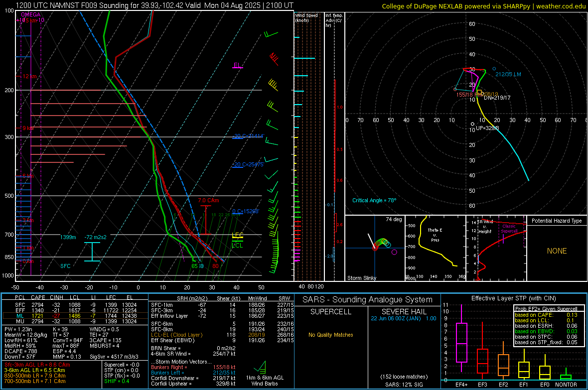Click the Wind Speed (knots) header
Screen dimensions: 588x390
pyautogui.click(x=306, y=17)
